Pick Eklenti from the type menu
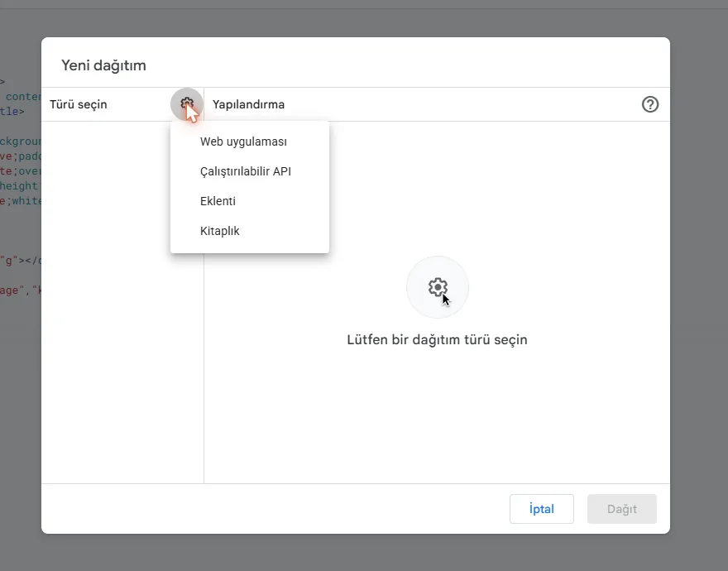This screenshot has width=728, height=571. coord(250,201)
